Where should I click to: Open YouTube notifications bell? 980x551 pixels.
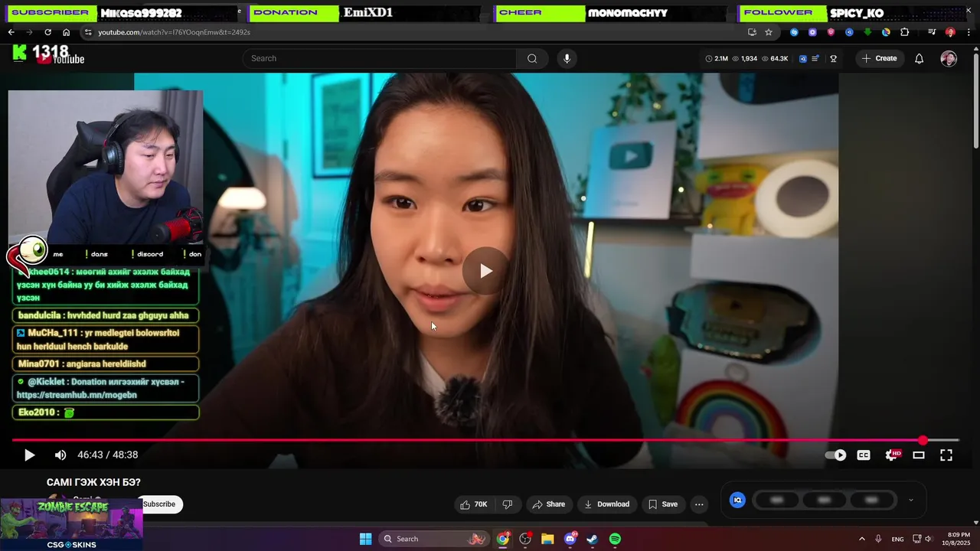click(x=920, y=58)
